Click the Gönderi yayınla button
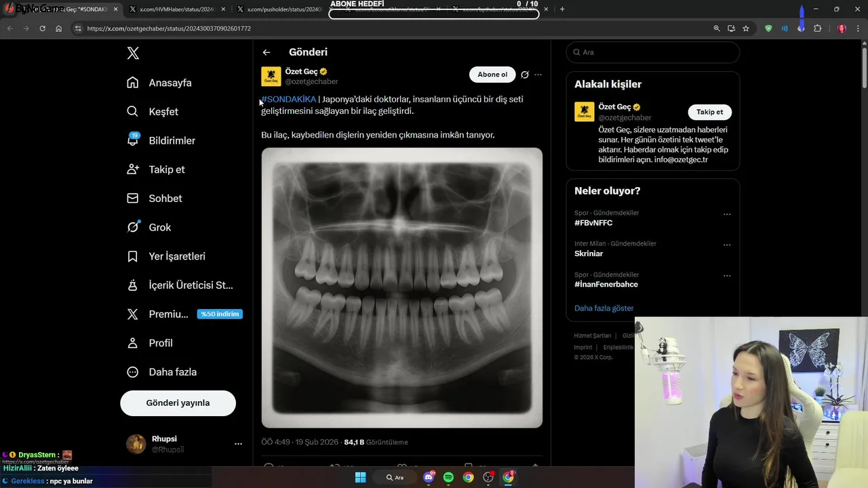 click(x=178, y=403)
